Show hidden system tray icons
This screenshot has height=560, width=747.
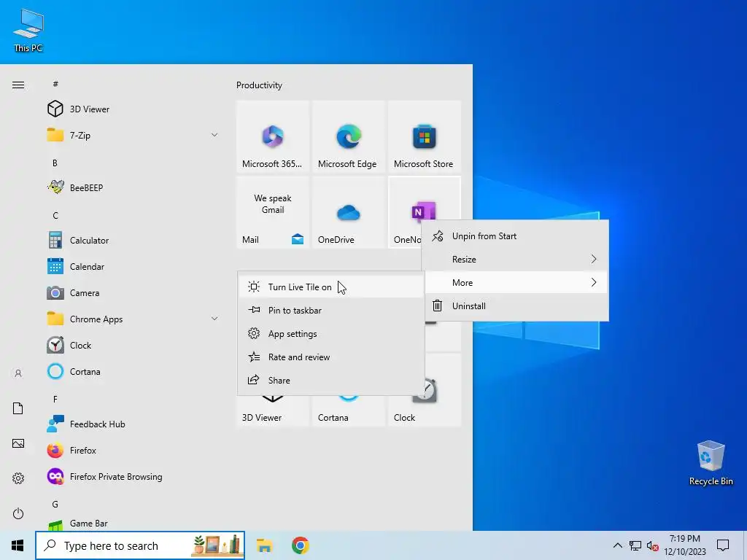pyautogui.click(x=617, y=545)
